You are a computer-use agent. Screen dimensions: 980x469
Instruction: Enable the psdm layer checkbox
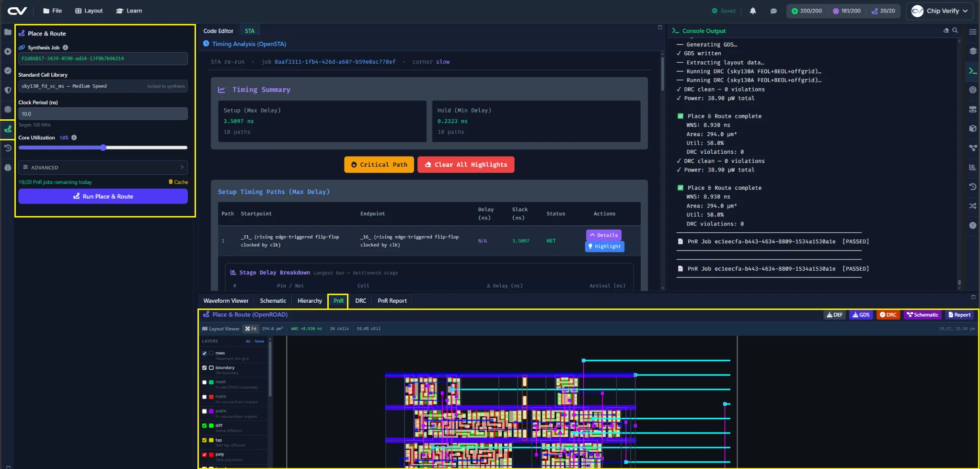tap(205, 411)
